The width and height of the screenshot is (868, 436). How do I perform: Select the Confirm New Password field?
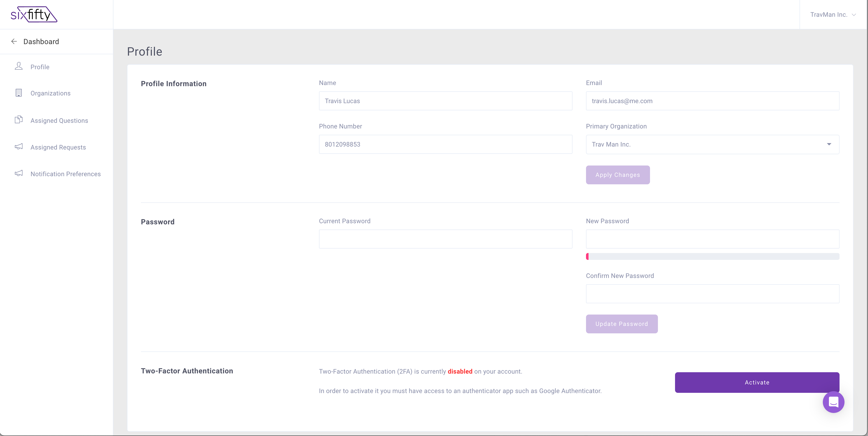tap(712, 294)
